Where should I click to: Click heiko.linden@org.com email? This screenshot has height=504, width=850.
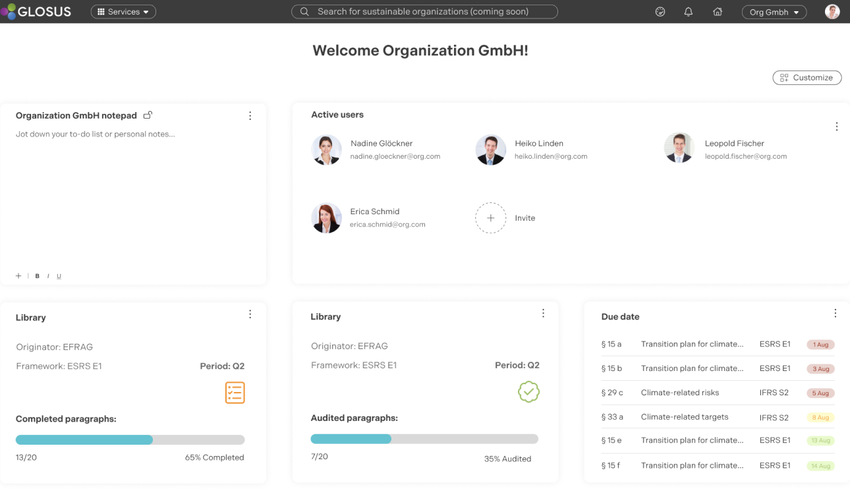pyautogui.click(x=551, y=157)
